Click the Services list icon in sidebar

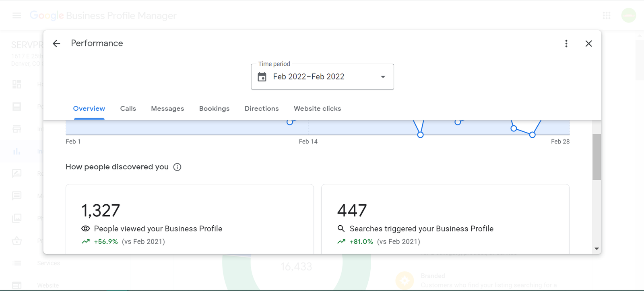pos(17,263)
